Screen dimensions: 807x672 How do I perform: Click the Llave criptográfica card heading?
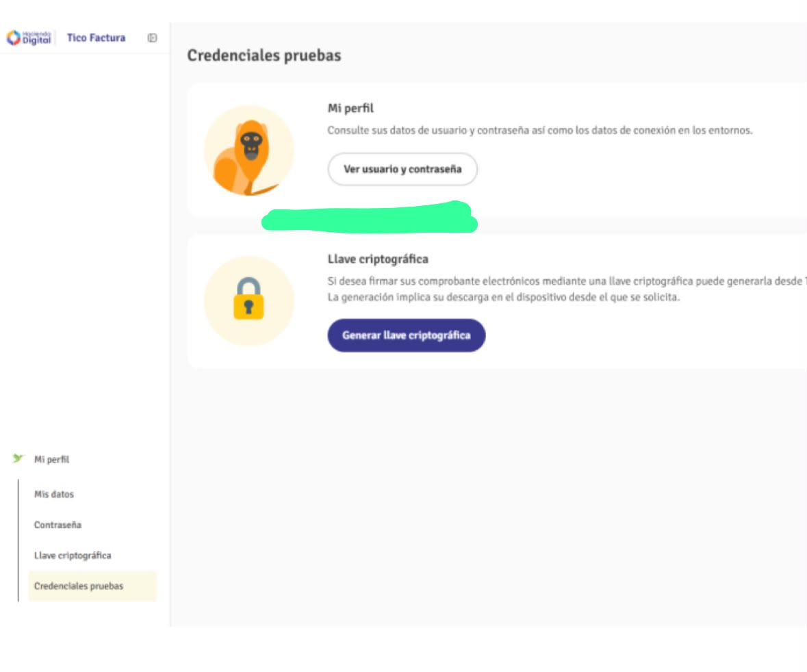click(379, 259)
